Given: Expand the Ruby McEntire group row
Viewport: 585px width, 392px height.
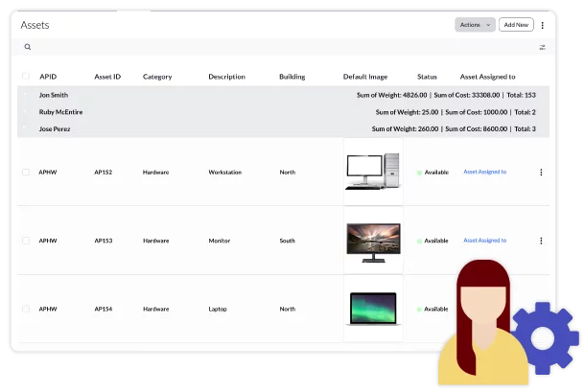Looking at the screenshot, I should point(283,112).
